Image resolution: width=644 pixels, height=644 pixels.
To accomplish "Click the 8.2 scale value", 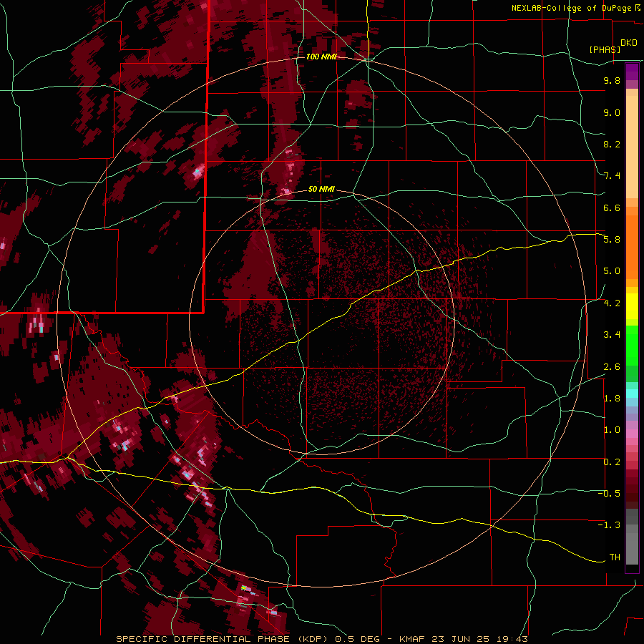I will 612,144.
